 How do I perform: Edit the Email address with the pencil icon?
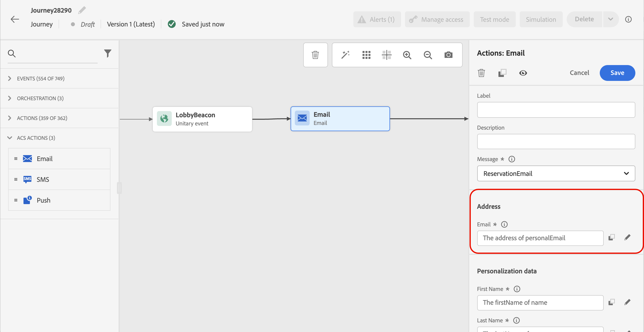click(627, 237)
